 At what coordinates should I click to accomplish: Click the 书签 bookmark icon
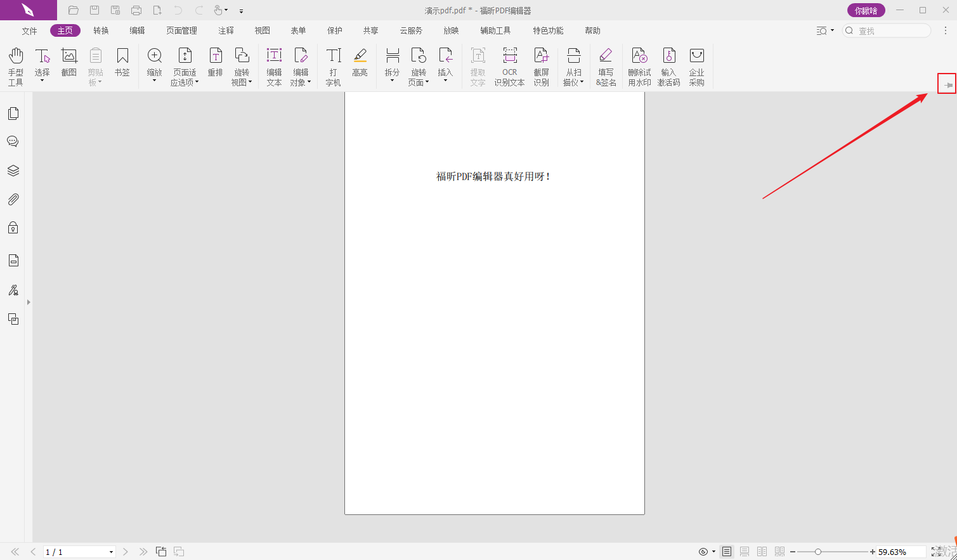point(122,63)
